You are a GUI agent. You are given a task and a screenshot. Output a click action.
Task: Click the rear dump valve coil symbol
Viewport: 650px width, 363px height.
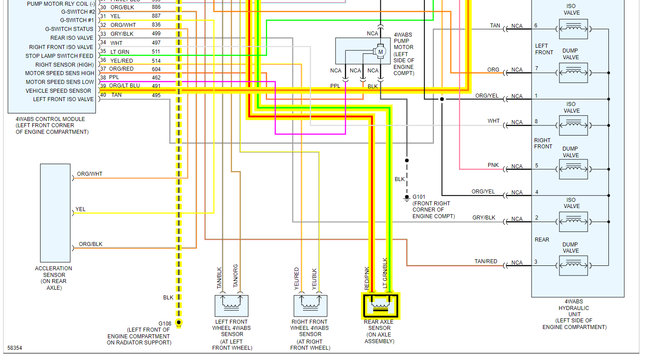[573, 266]
